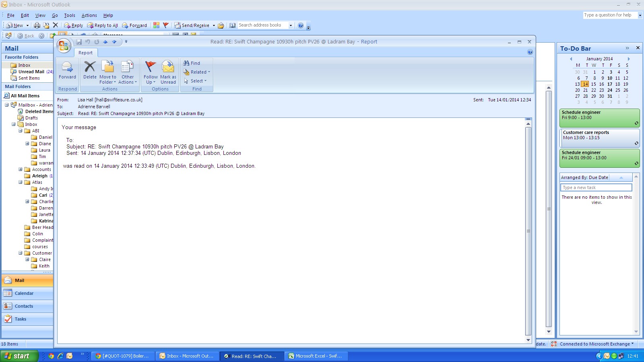
Task: Customize the Quick Access Toolbar dropdown
Action: (126, 42)
